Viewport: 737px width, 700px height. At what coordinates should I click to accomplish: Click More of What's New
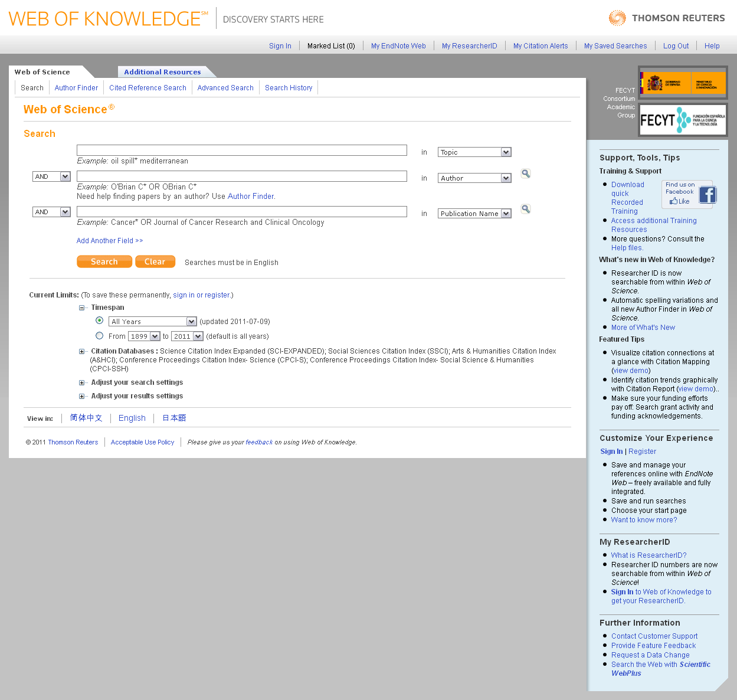click(643, 328)
